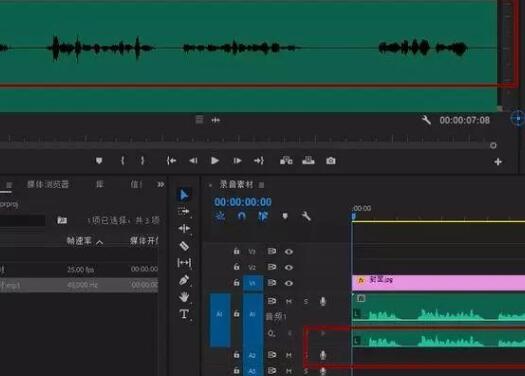Go to Out point in source monitor
The image size is (525, 376).
coord(258,161)
